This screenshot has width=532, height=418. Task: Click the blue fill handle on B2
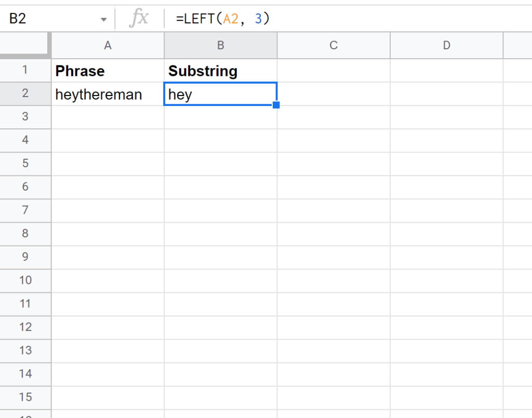(276, 105)
